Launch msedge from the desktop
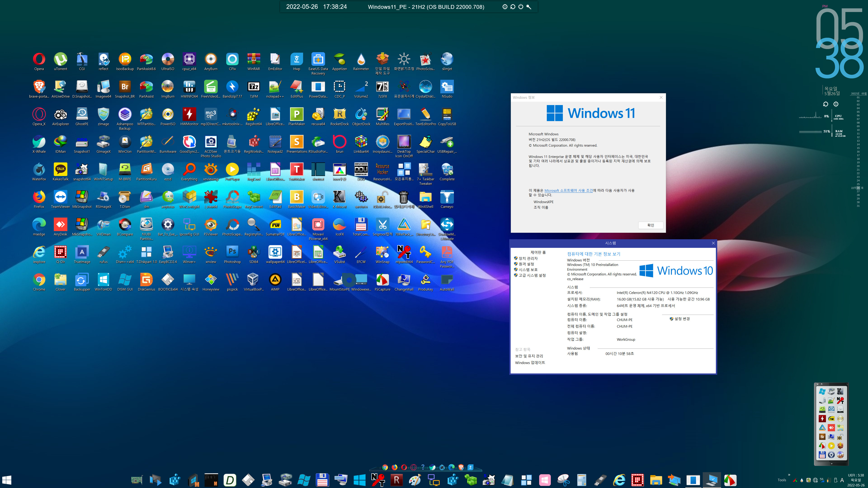The height and width of the screenshot is (488, 868). pyautogui.click(x=39, y=227)
